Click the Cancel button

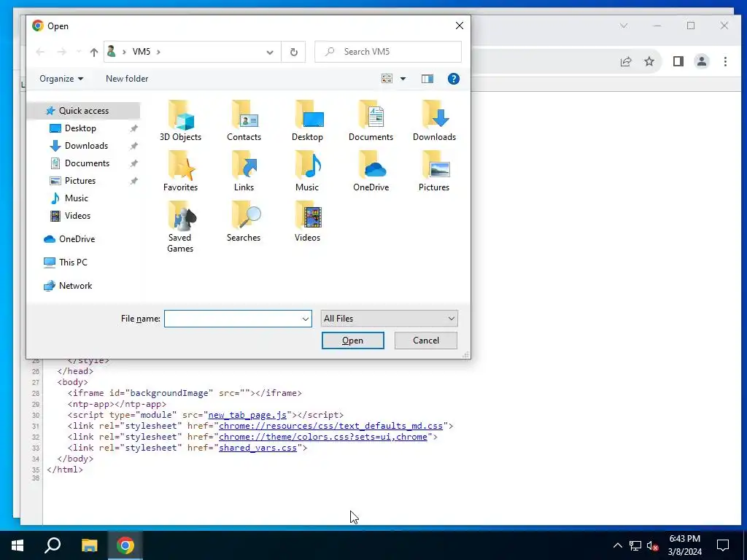click(x=426, y=341)
